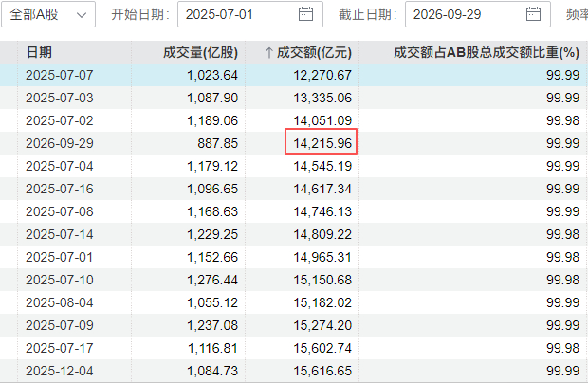Select the highlighted 2025-07-07 row
This screenshot has width=588, height=383.
(x=294, y=75)
